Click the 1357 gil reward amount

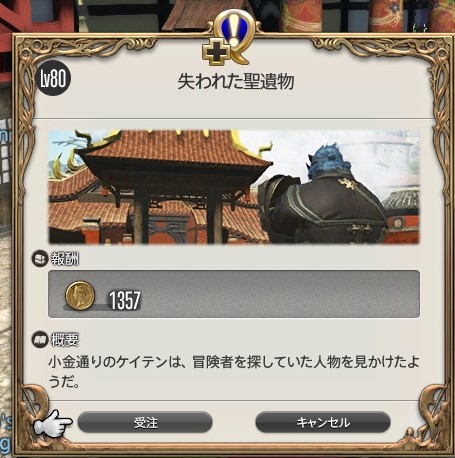point(125,300)
